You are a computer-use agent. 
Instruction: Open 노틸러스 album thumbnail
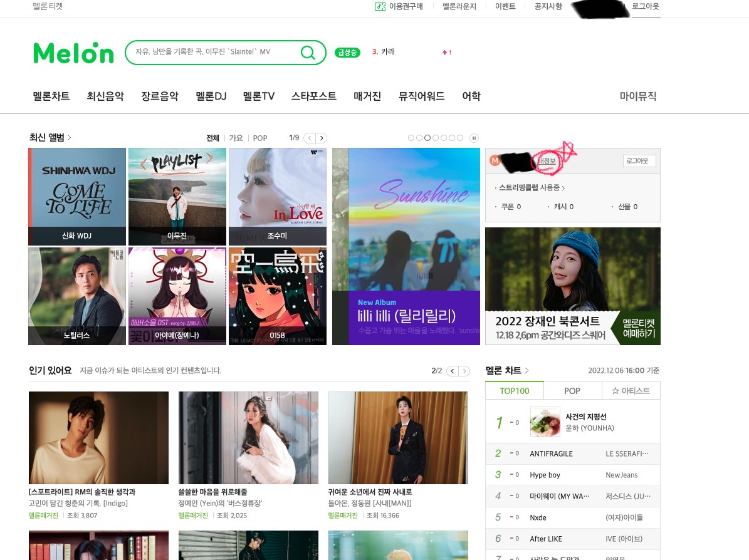77,296
